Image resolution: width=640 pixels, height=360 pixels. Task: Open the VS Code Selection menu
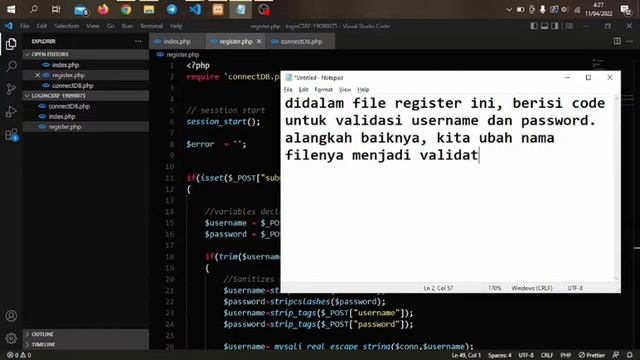67,26
